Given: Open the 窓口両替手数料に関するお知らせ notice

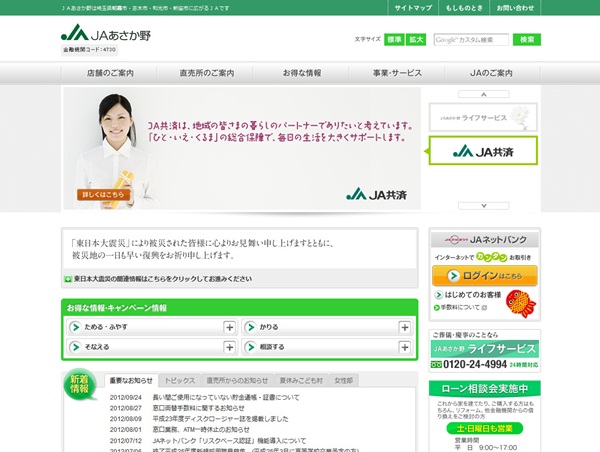Looking at the screenshot, I should [198, 408].
